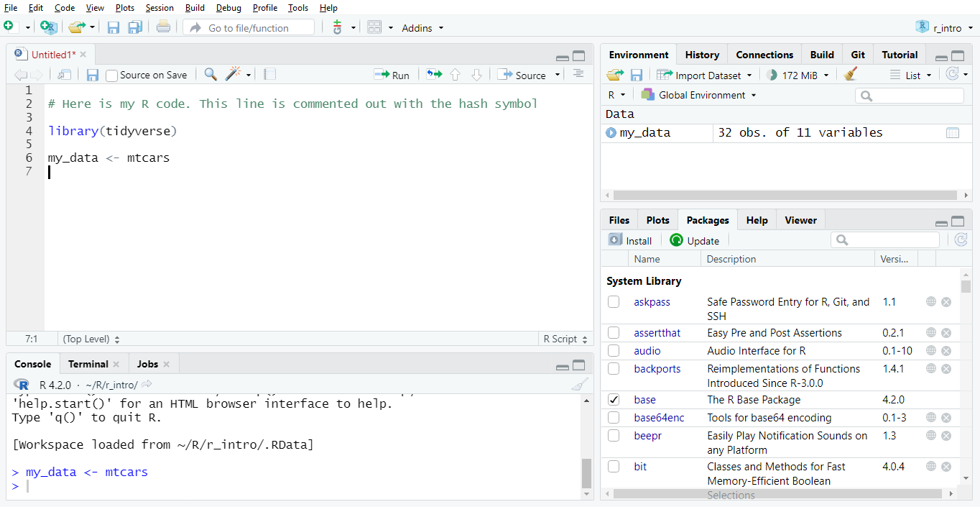The height and width of the screenshot is (507, 980).
Task: Open the code tools magic wand
Action: (x=234, y=75)
